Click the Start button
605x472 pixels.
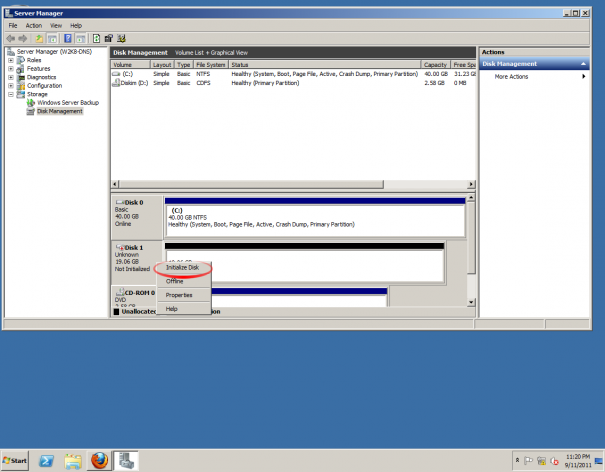[15, 460]
